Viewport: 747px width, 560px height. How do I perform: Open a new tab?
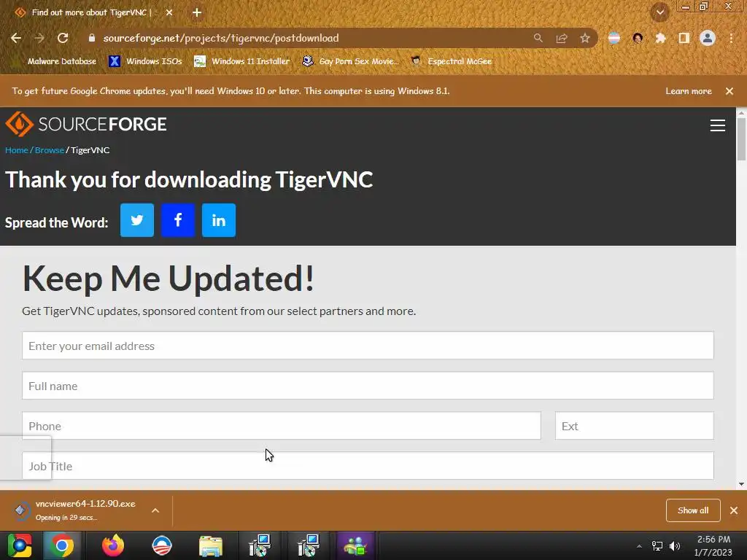coord(197,12)
